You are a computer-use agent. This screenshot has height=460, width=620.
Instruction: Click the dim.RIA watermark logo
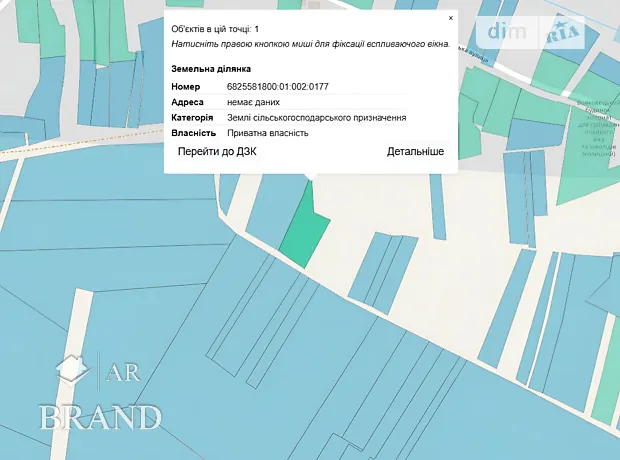coord(535,33)
